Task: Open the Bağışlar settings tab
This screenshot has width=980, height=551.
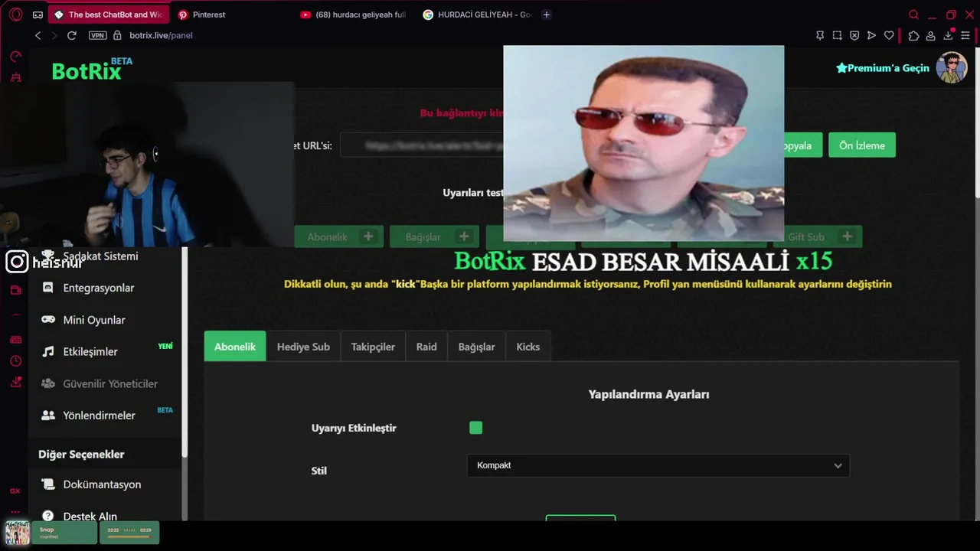Action: click(476, 347)
